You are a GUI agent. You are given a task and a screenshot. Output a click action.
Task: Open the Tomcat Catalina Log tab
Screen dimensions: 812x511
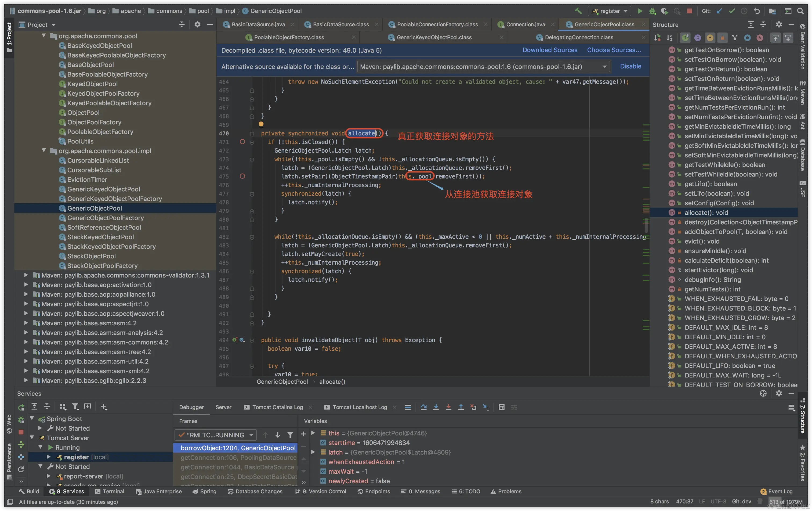[277, 407]
